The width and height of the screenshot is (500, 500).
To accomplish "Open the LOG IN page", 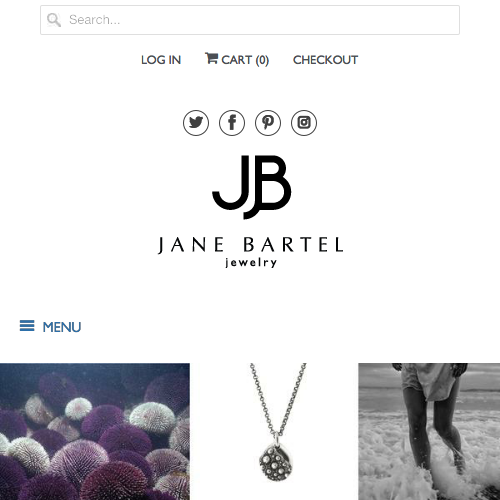I will click(161, 60).
